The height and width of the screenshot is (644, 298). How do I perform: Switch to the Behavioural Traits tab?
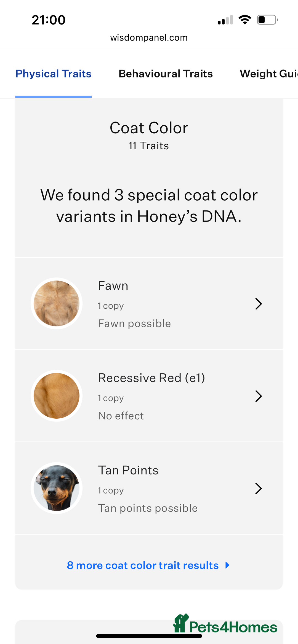pyautogui.click(x=166, y=74)
